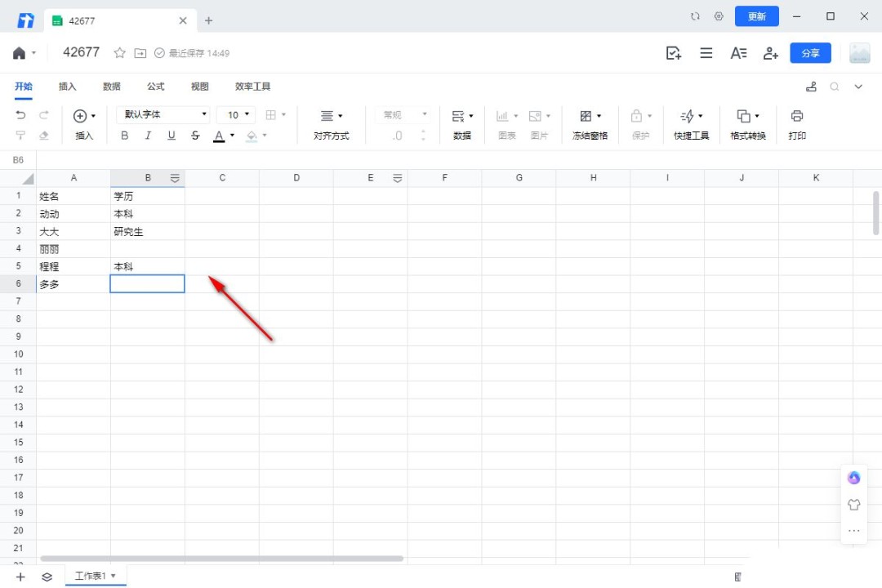Toggle bold formatting
Viewport: 882px width, 588px height.
tap(125, 136)
